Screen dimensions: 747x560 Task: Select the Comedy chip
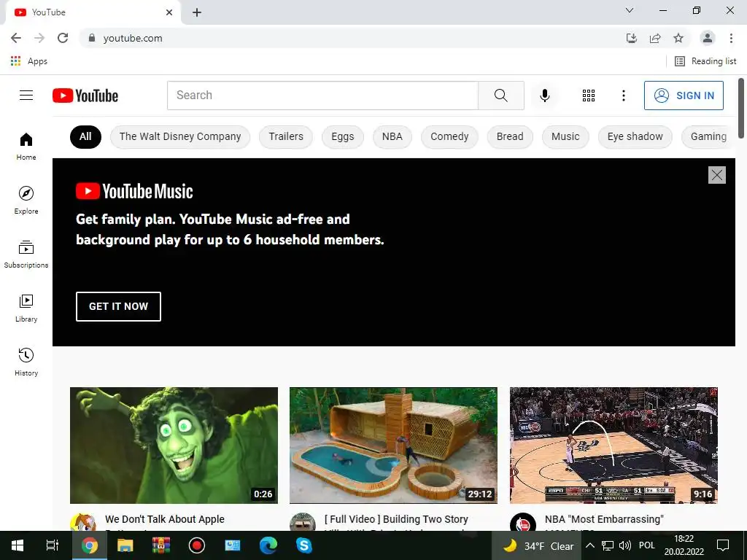pyautogui.click(x=449, y=136)
